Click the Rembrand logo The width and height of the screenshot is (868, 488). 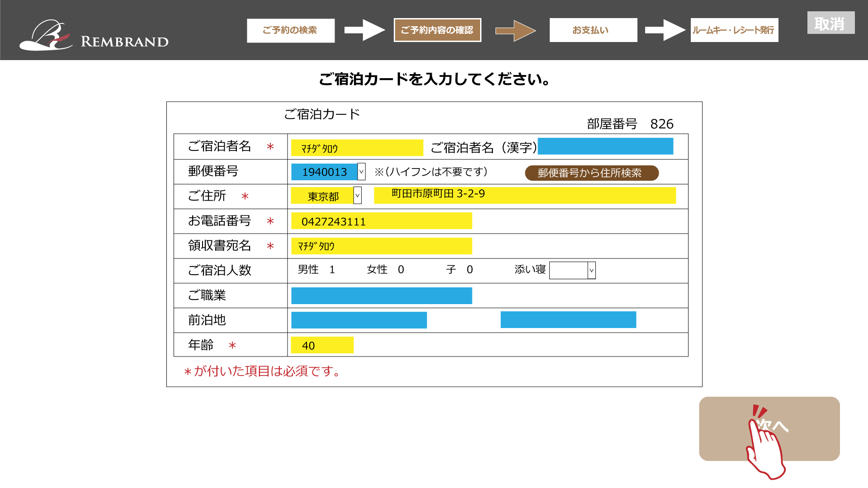pyautogui.click(x=94, y=35)
